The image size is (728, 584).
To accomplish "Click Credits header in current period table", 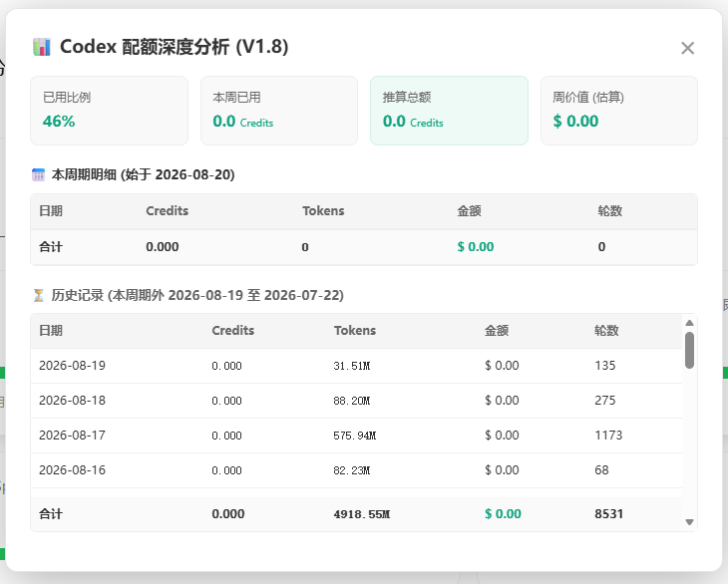I will click(168, 210).
